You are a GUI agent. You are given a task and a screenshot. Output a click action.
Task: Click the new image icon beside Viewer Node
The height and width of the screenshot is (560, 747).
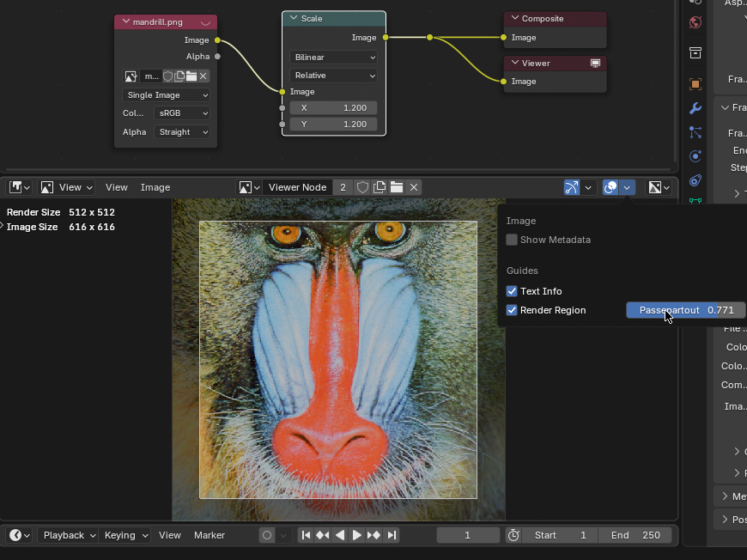[x=380, y=187]
